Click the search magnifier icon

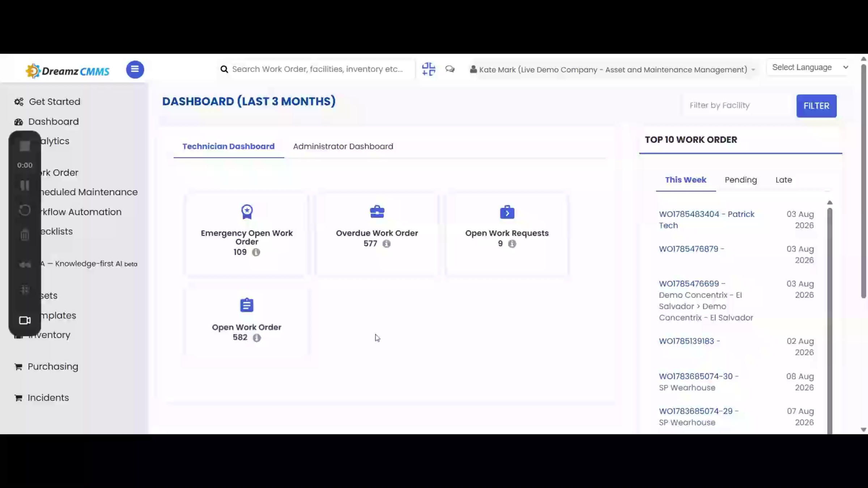[x=224, y=69]
